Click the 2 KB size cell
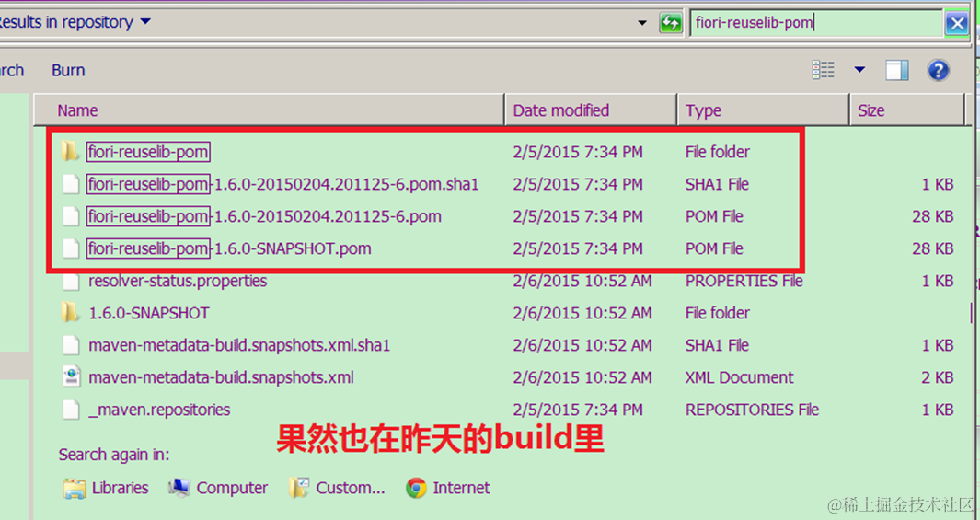The image size is (980, 520). 938,378
